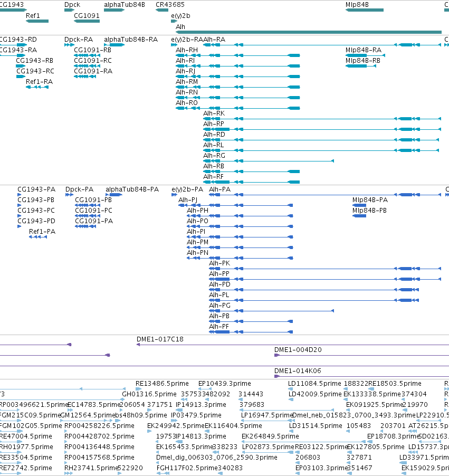Select the CG1943-PD protein label

point(36,221)
